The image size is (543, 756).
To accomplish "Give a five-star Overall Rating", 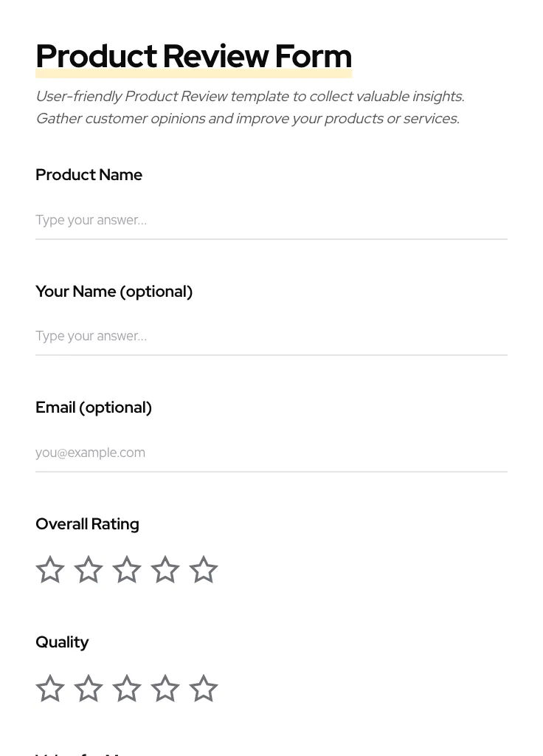I will click(204, 569).
